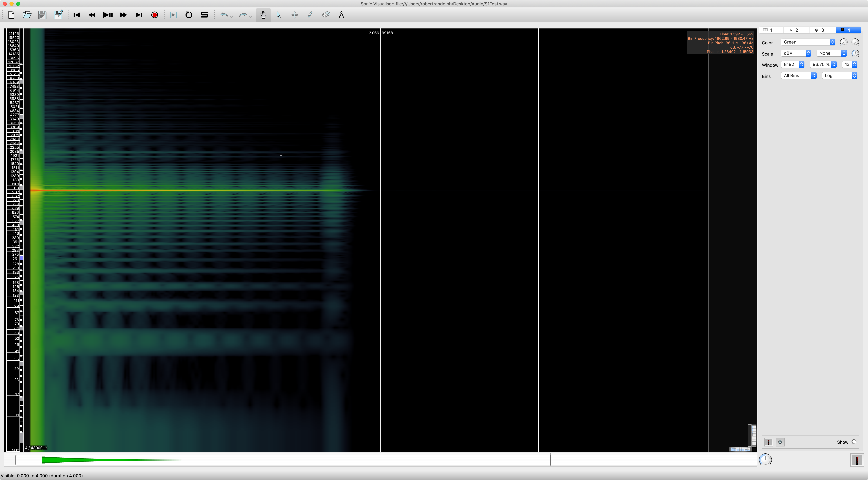
Task: Toggle Constrain Playback to Selection
Action: (x=173, y=15)
